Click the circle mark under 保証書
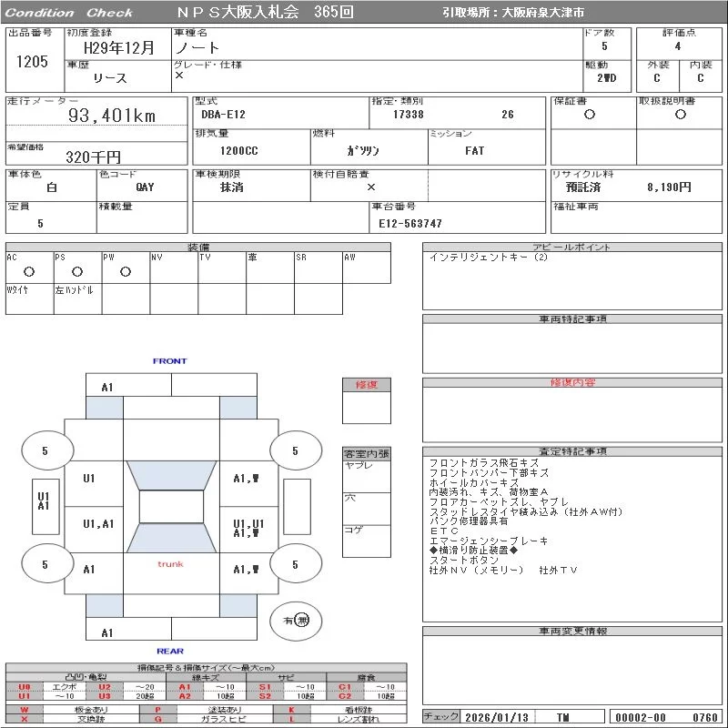 (x=590, y=115)
